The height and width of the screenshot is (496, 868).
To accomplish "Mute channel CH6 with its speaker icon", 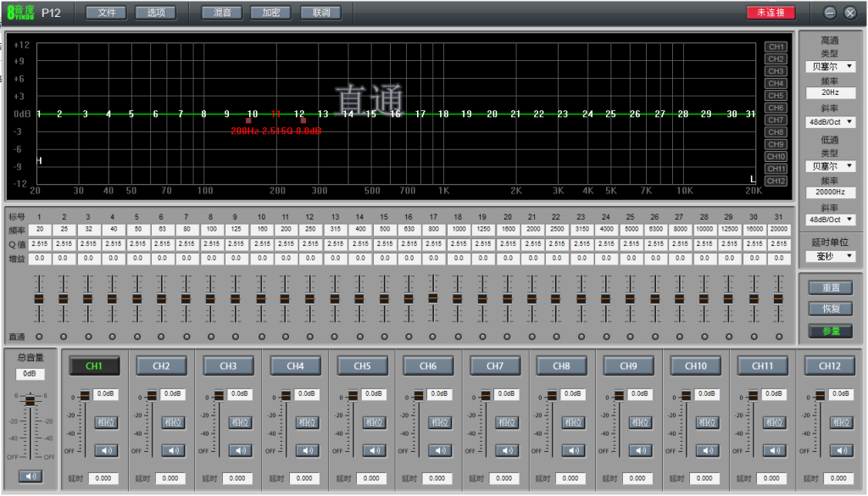I will [440, 450].
